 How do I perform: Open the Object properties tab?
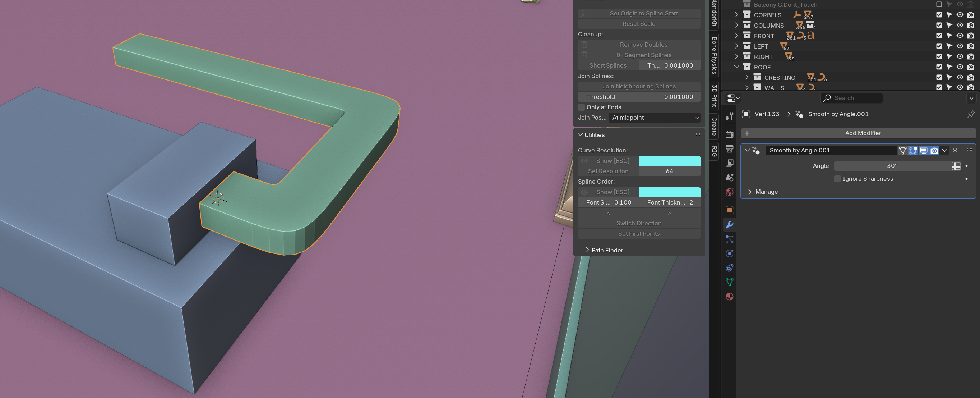coord(729,210)
